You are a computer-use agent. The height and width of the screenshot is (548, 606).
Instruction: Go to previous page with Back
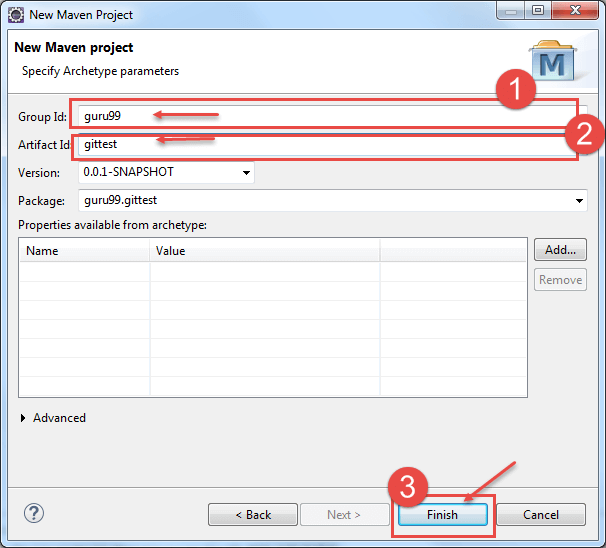253,515
